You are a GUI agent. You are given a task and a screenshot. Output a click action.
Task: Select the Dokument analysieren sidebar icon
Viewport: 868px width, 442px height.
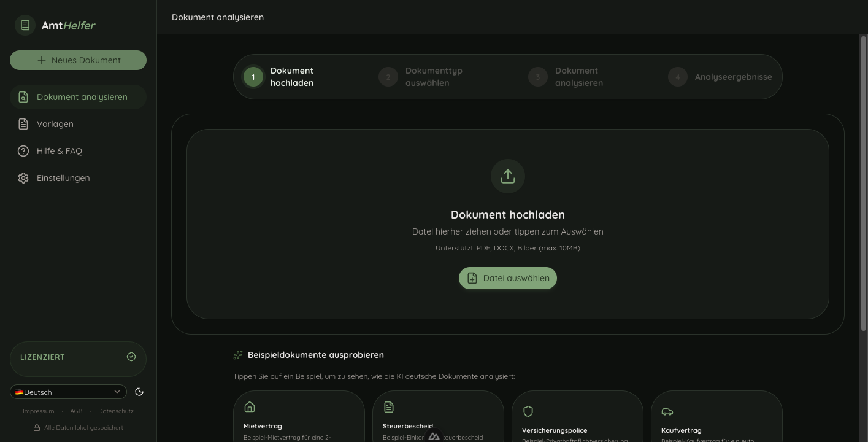(x=23, y=96)
